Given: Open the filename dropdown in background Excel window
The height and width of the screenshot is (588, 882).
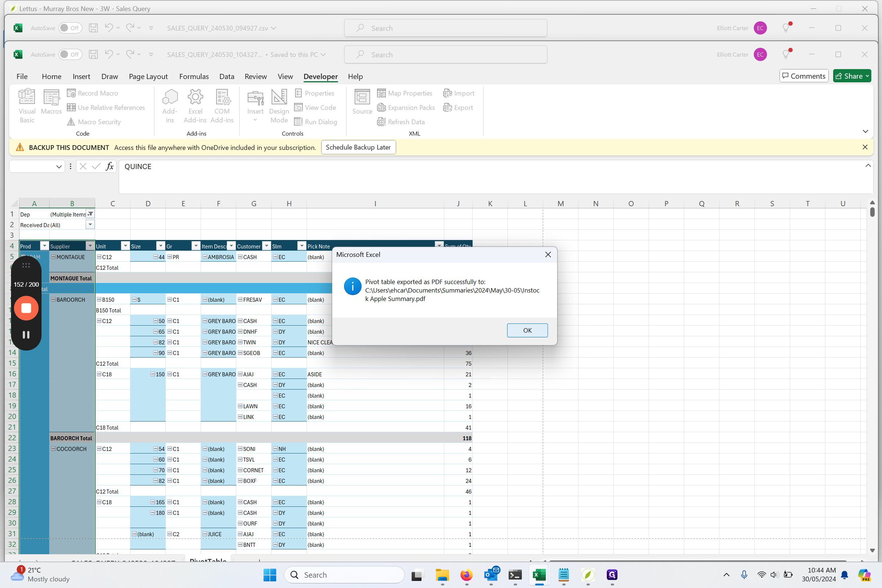Looking at the screenshot, I should pyautogui.click(x=274, y=28).
